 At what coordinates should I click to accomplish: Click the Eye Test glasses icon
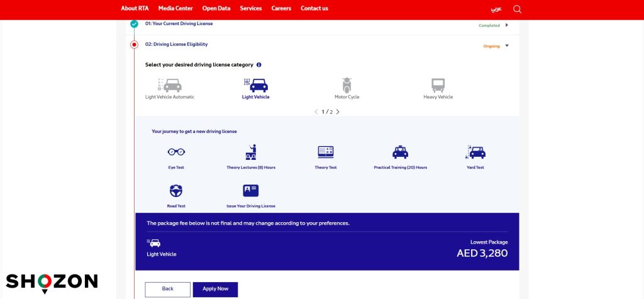[176, 152]
